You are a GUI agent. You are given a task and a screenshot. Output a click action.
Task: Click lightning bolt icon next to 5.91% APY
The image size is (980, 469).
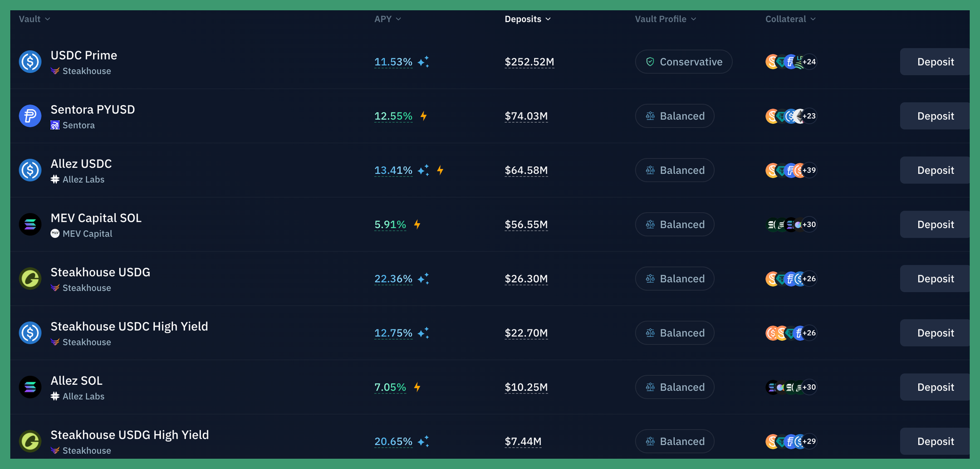(x=417, y=225)
